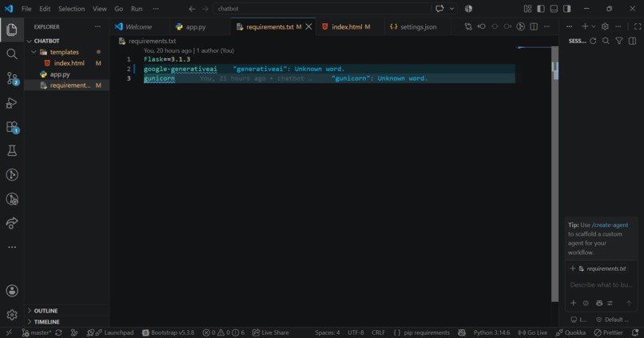The width and height of the screenshot is (644, 338).
Task: Open the Testing flask view
Action: coord(11,151)
